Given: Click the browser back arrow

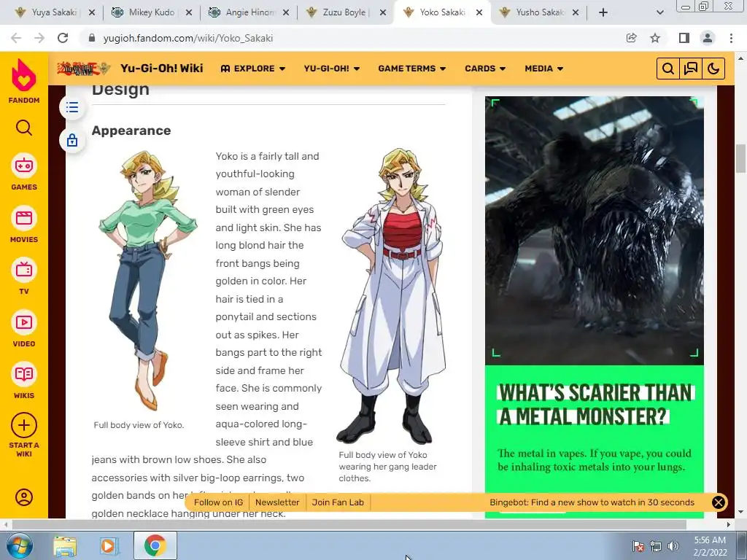Looking at the screenshot, I should (16, 38).
